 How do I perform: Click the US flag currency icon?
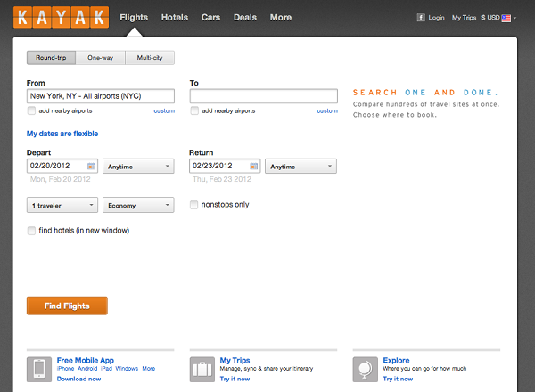[506, 18]
